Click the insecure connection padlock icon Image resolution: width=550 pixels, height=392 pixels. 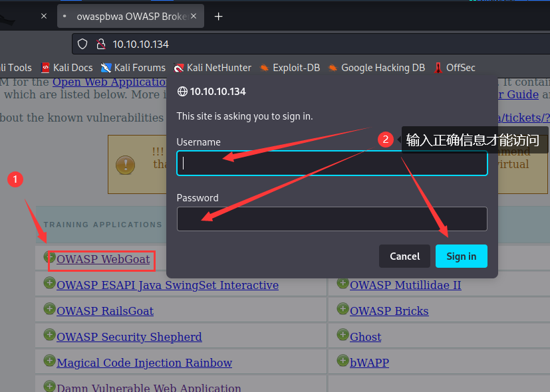[x=101, y=44]
